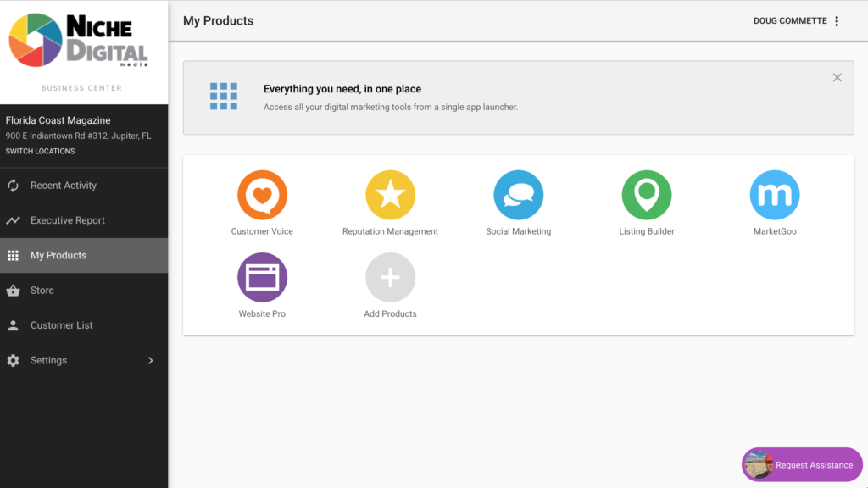Click the SWITCH LOCATIONS link
This screenshot has width=868, height=488.
[40, 151]
